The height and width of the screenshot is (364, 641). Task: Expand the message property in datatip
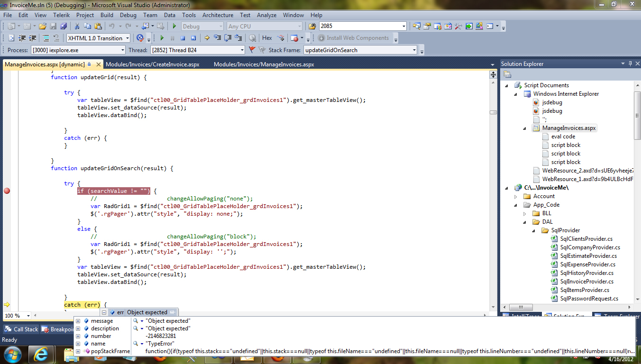(x=78, y=321)
